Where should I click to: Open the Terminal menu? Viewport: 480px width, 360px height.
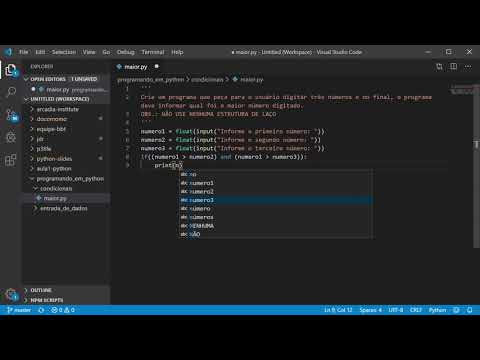pos(153,52)
